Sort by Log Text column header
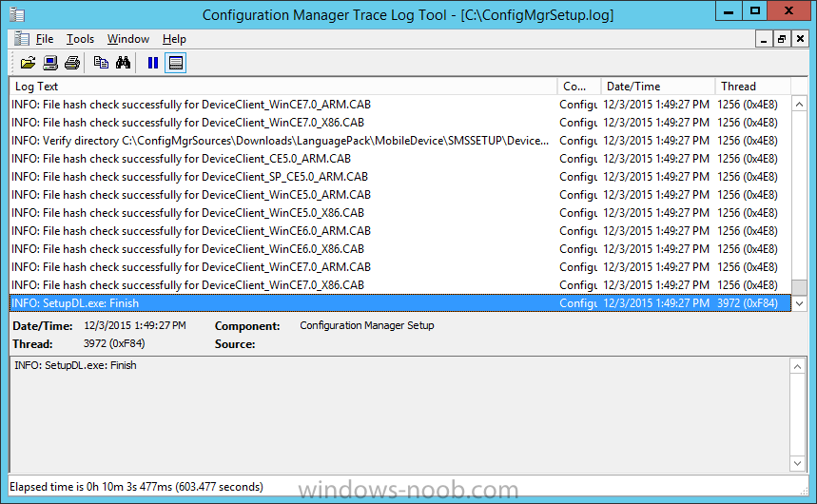Viewport: 817px width, 504px height. pos(283,87)
